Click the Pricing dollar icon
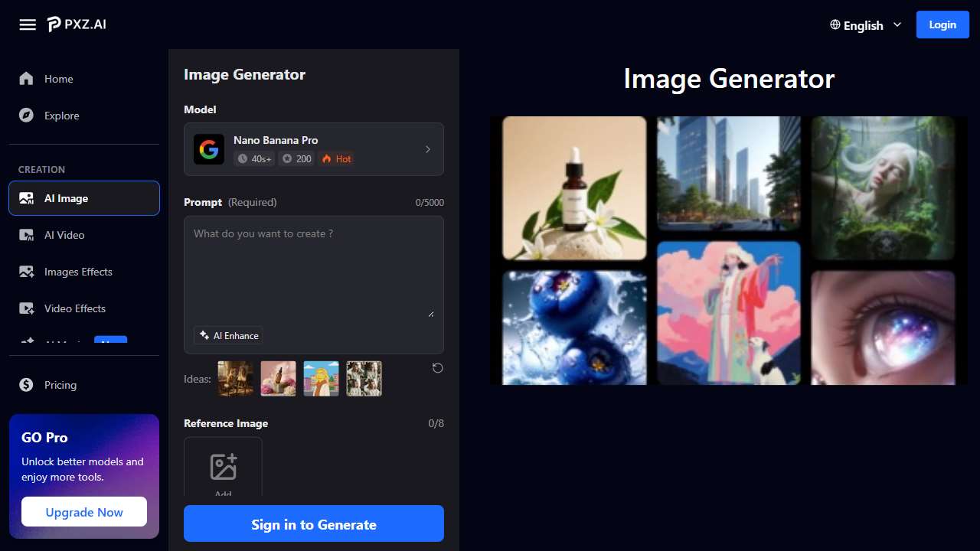This screenshot has width=980, height=551. 25,385
